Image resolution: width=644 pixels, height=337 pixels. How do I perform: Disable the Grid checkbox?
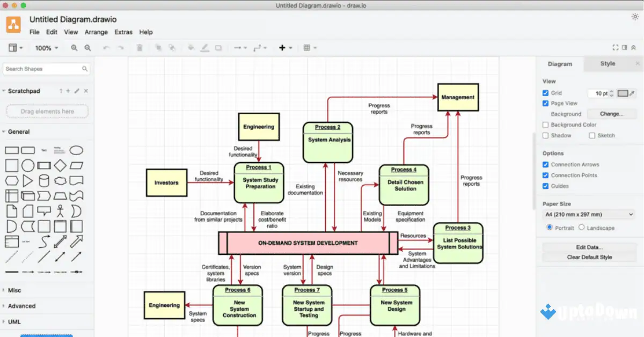[x=546, y=93]
